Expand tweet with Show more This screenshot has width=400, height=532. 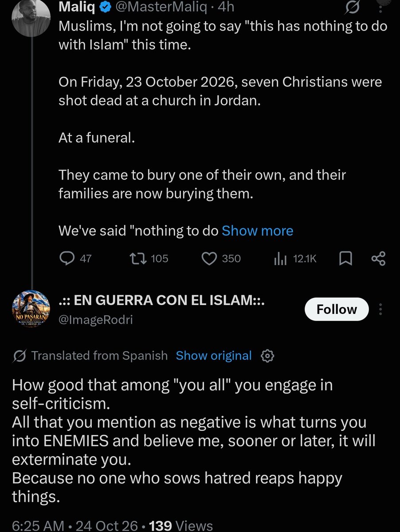[x=257, y=231]
